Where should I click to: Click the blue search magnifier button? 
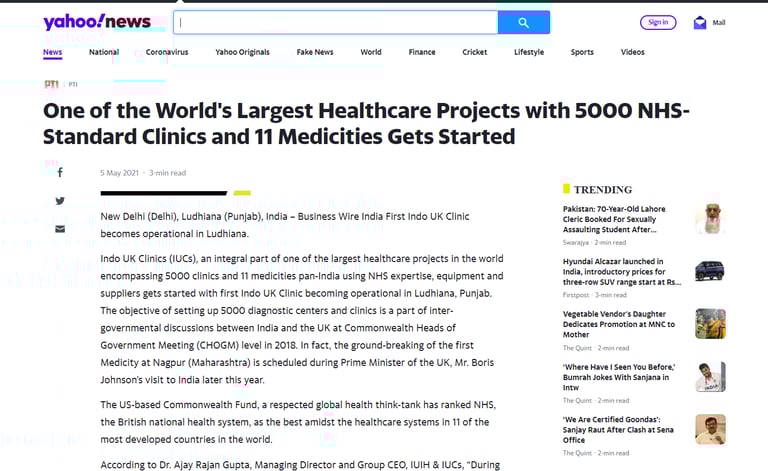(x=524, y=23)
